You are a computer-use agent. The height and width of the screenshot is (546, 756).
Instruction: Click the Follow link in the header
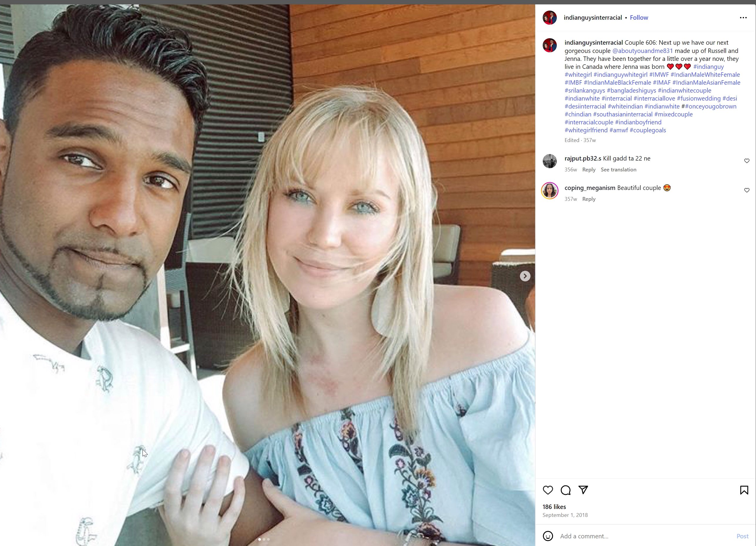(639, 18)
